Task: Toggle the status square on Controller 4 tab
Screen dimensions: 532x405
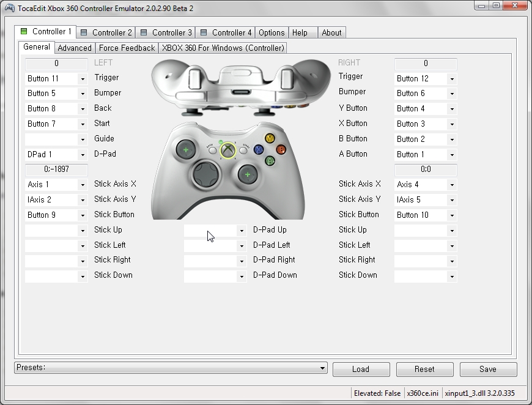Action: (x=205, y=31)
